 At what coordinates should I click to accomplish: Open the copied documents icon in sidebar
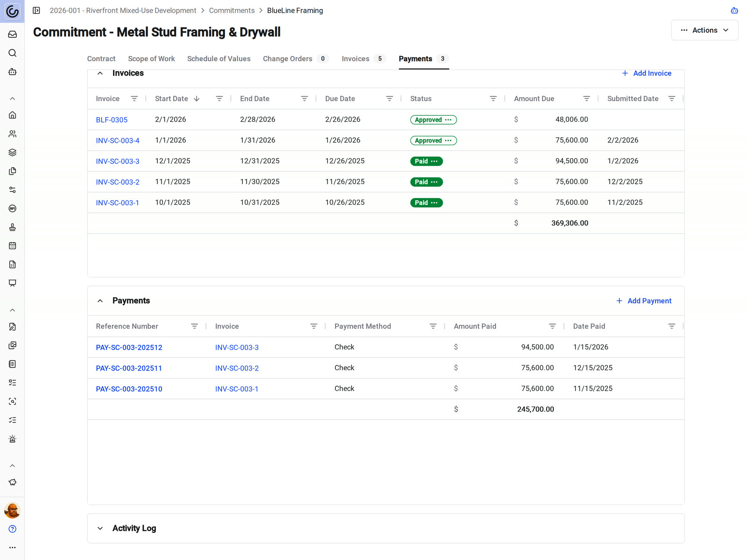tap(13, 171)
